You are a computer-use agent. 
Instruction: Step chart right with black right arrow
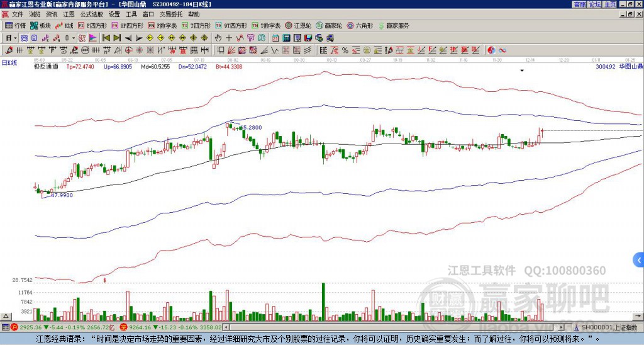[x=139, y=38]
